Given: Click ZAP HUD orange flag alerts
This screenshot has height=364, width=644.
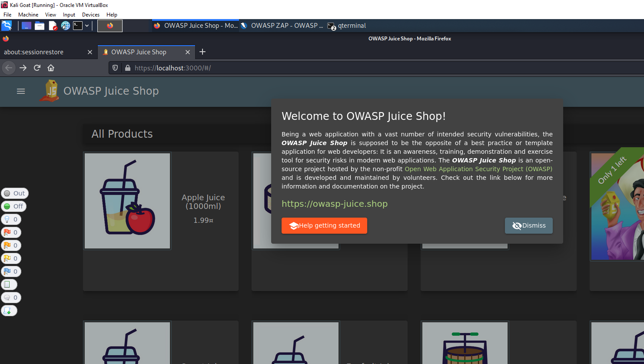Looking at the screenshot, I should [x=11, y=245].
